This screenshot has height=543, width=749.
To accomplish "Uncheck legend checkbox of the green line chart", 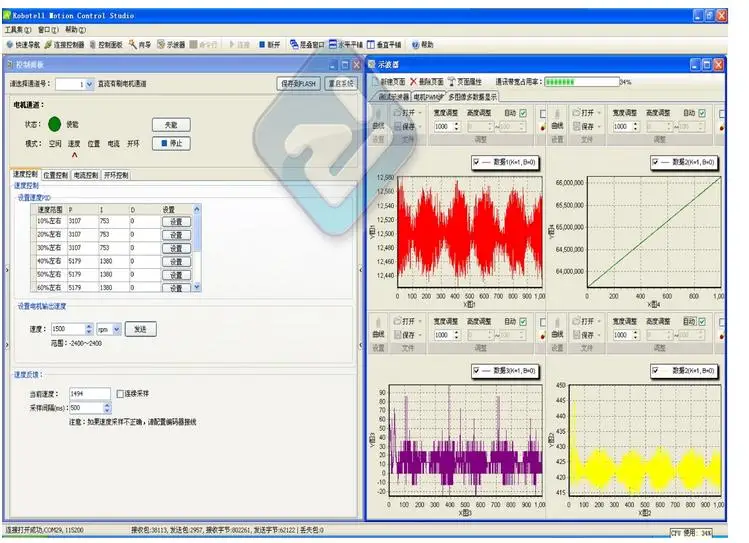I will pos(655,162).
